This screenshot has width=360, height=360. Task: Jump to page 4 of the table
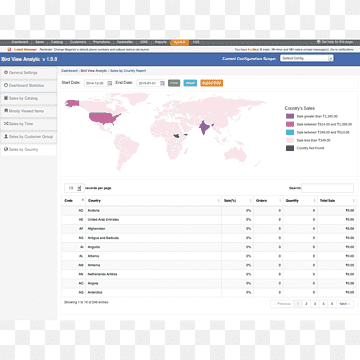click(x=323, y=304)
